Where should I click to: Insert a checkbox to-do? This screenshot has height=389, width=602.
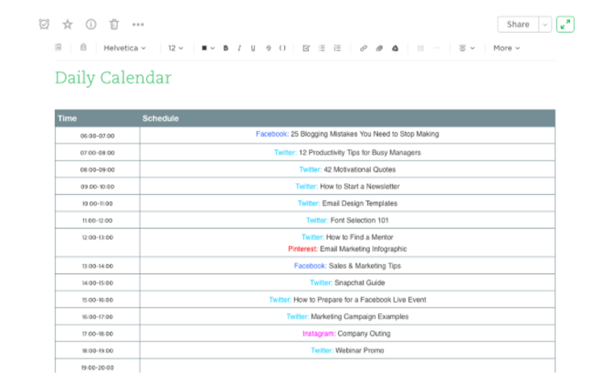[x=306, y=48]
